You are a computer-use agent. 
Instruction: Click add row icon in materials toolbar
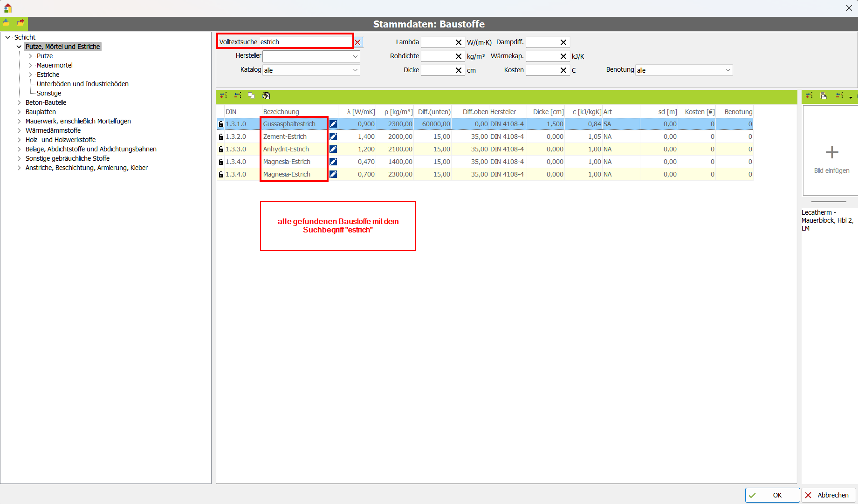coord(224,95)
